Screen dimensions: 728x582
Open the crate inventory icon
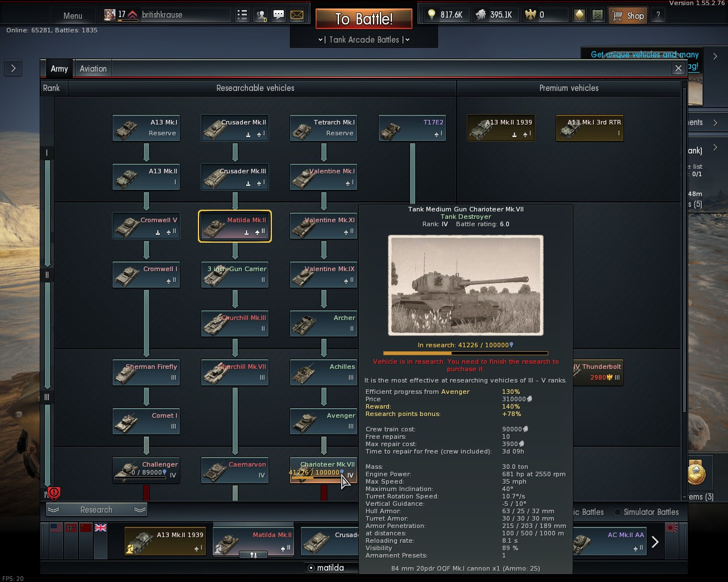tap(597, 15)
